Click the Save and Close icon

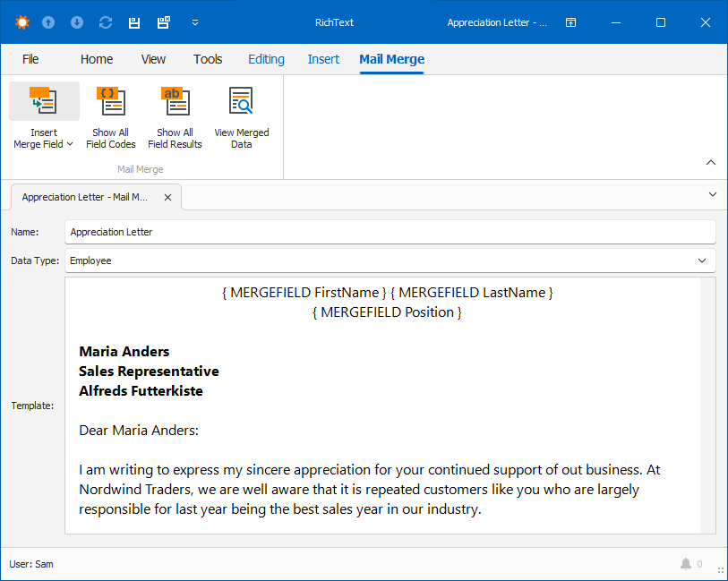point(163,22)
